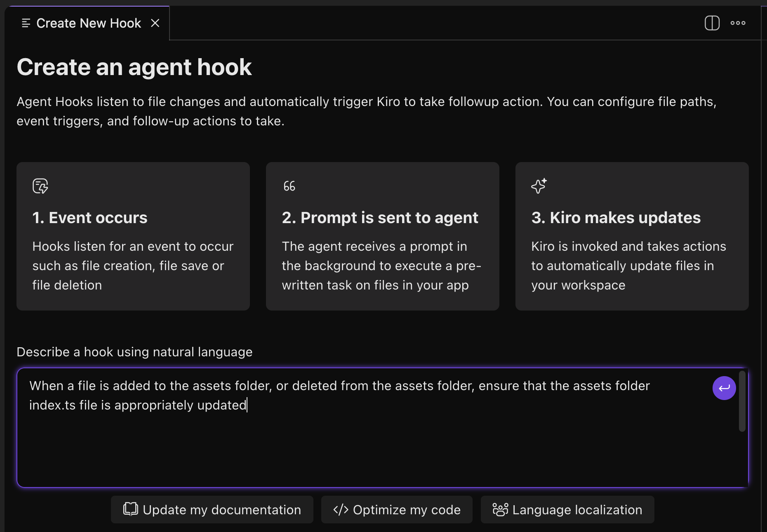Click the split editor layout icon
Viewport: 767px width, 532px height.
tap(712, 23)
